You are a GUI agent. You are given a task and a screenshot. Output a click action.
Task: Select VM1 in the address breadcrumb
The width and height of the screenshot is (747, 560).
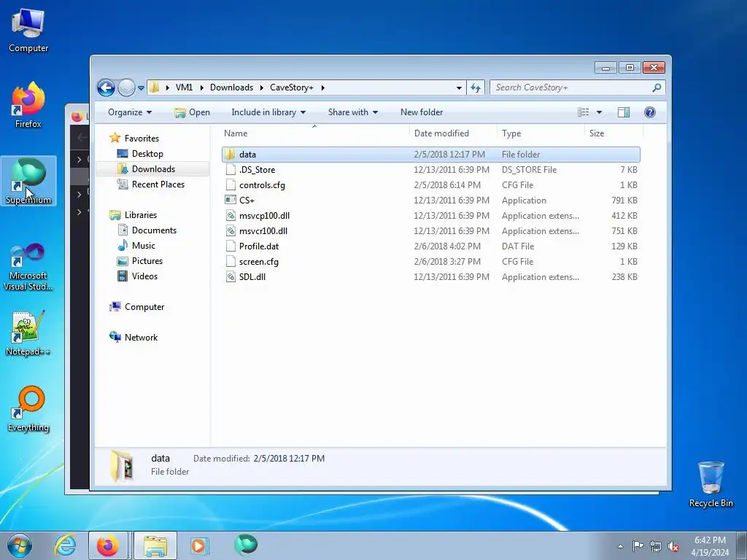pyautogui.click(x=184, y=87)
